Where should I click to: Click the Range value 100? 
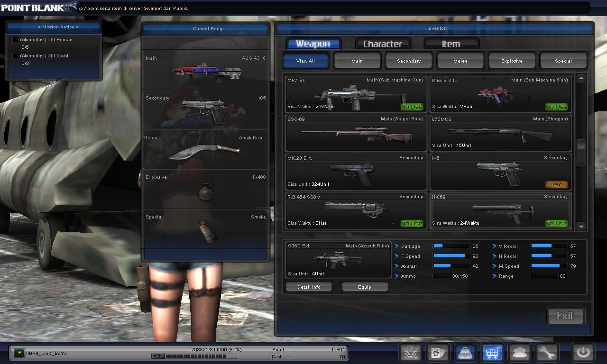[561, 276]
